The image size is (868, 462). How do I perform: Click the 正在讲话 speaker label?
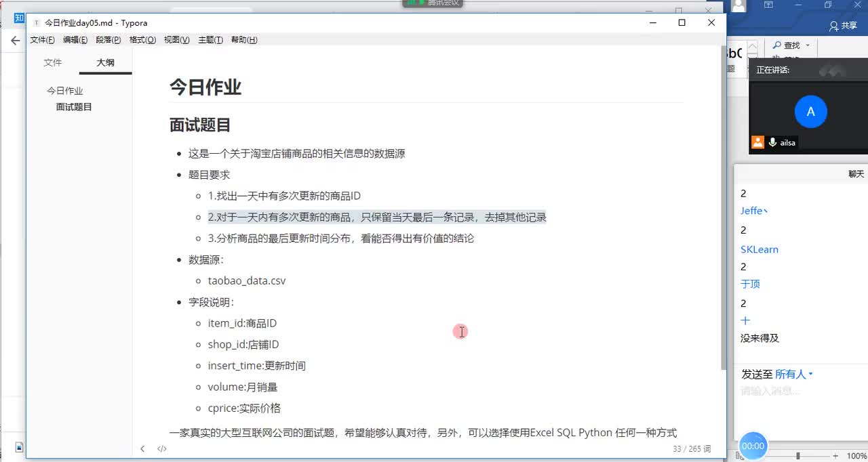click(x=773, y=70)
